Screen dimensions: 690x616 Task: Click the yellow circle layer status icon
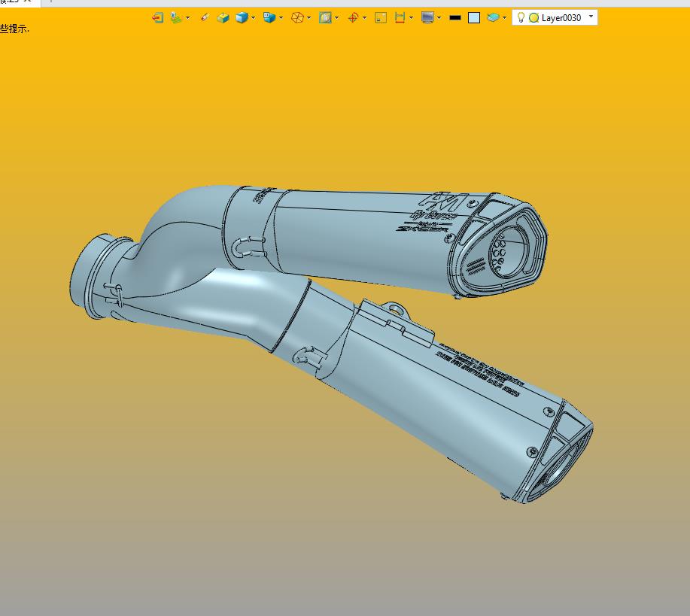[x=533, y=18]
